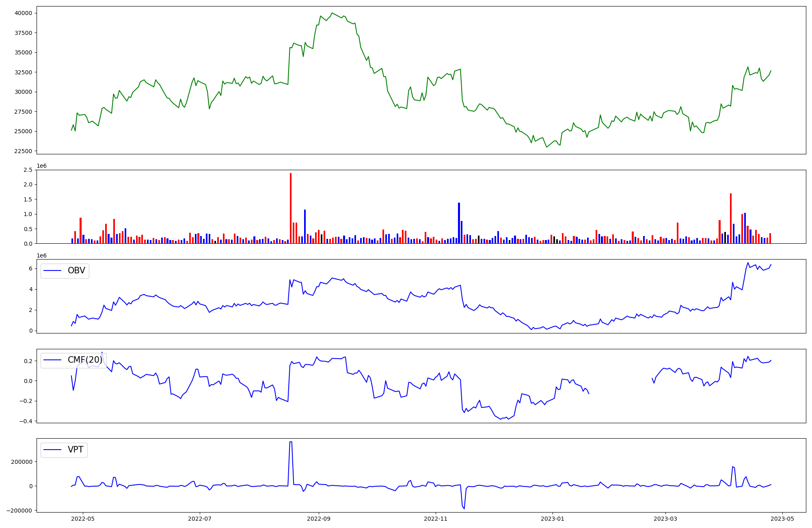
Task: Click the 2022-11 x-axis date label
Action: pyautogui.click(x=436, y=519)
